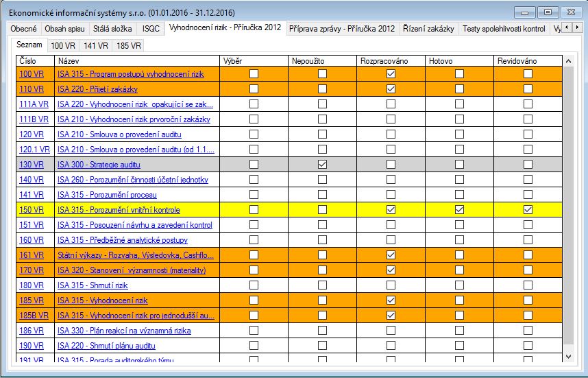This screenshot has width=588, height=378.
Task: Open Státní výkazy - Rozvaha link
Action: coord(136,255)
